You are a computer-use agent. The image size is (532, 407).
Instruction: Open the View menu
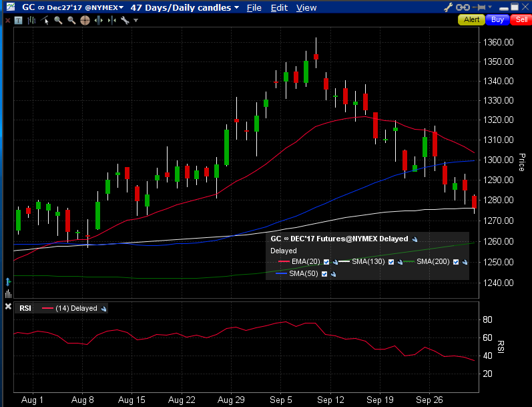point(306,8)
